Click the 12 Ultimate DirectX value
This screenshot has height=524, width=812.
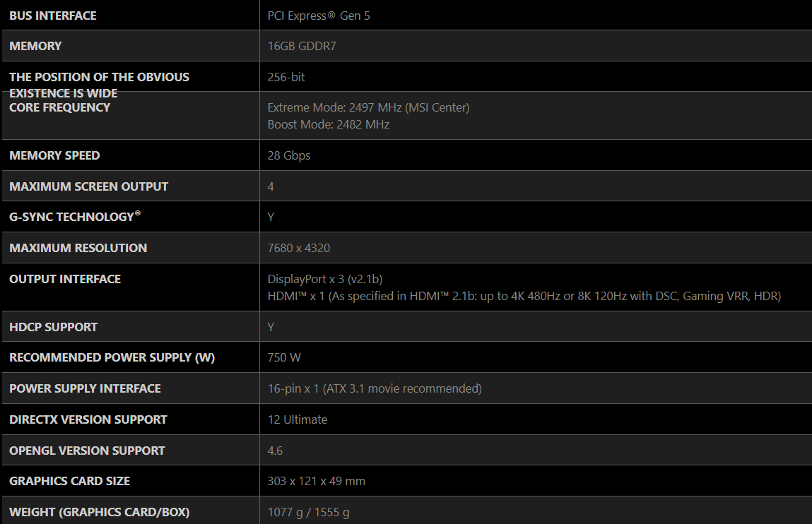[x=298, y=419]
